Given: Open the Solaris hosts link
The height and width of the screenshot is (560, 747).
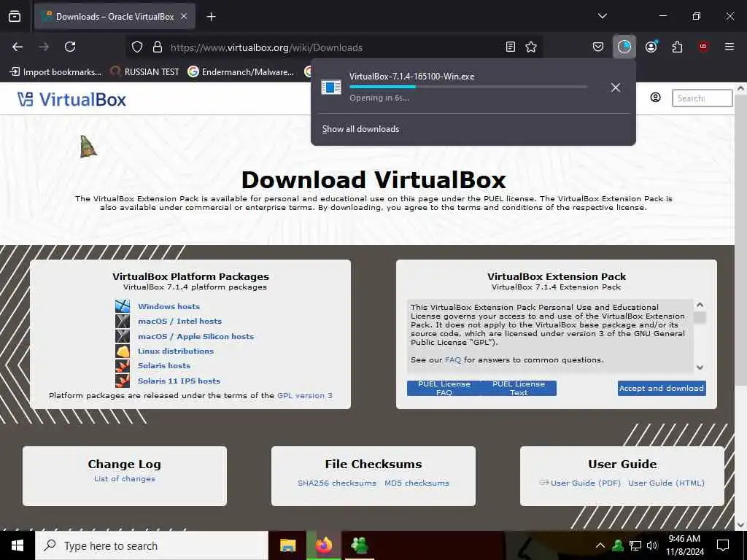Looking at the screenshot, I should pos(164,366).
